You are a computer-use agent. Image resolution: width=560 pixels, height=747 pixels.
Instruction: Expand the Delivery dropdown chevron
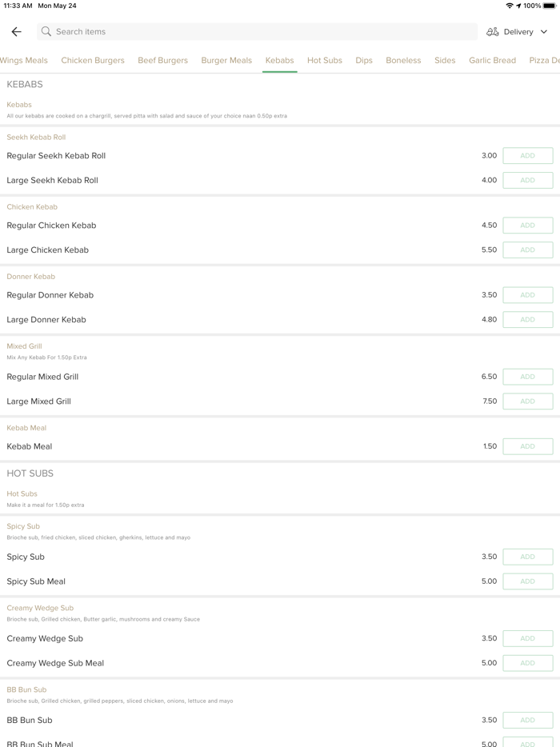click(x=544, y=32)
